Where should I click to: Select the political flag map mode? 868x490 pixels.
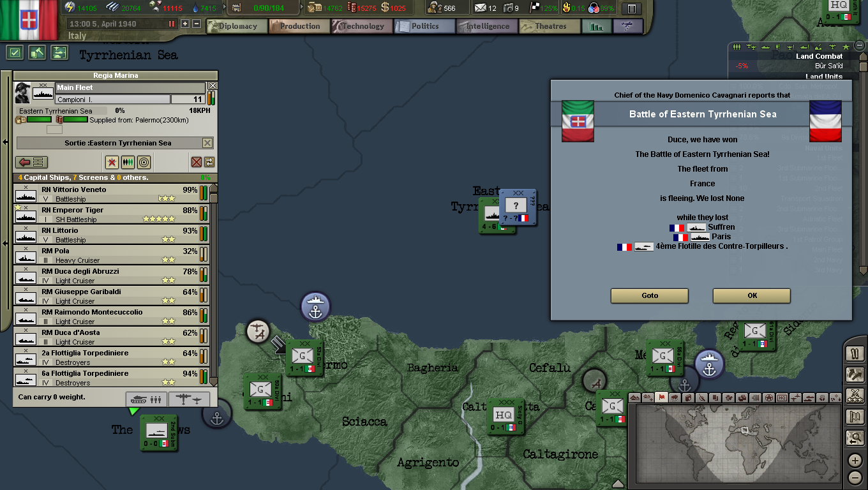[661, 397]
